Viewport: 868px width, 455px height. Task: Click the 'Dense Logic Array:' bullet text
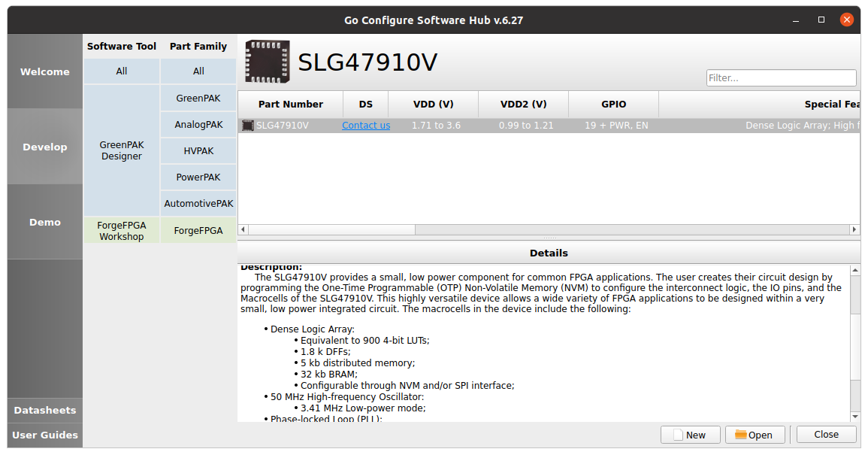(312, 329)
